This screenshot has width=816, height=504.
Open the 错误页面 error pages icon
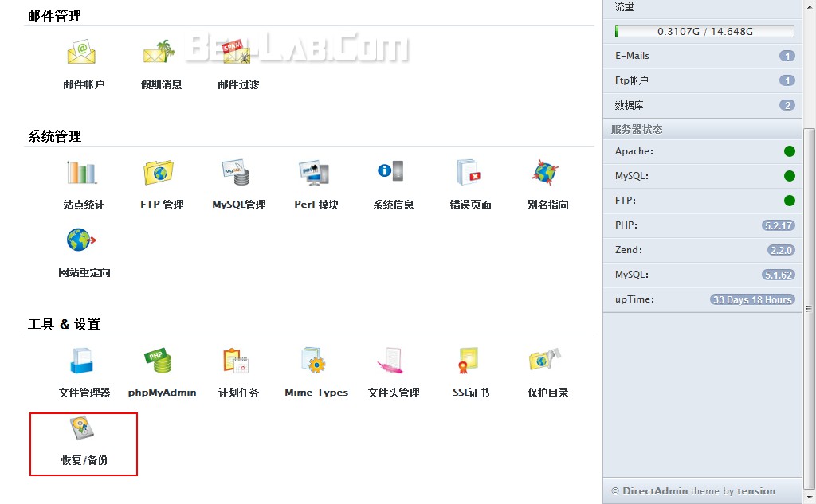469,172
